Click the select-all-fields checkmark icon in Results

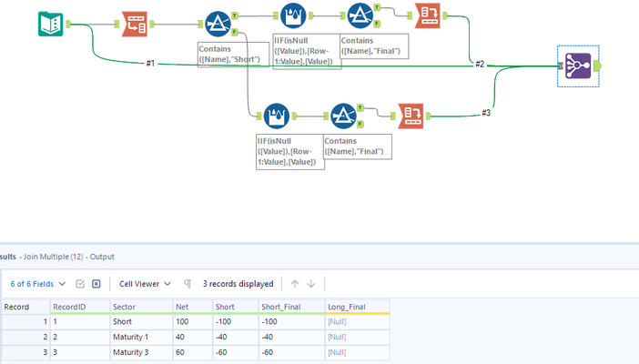80,284
